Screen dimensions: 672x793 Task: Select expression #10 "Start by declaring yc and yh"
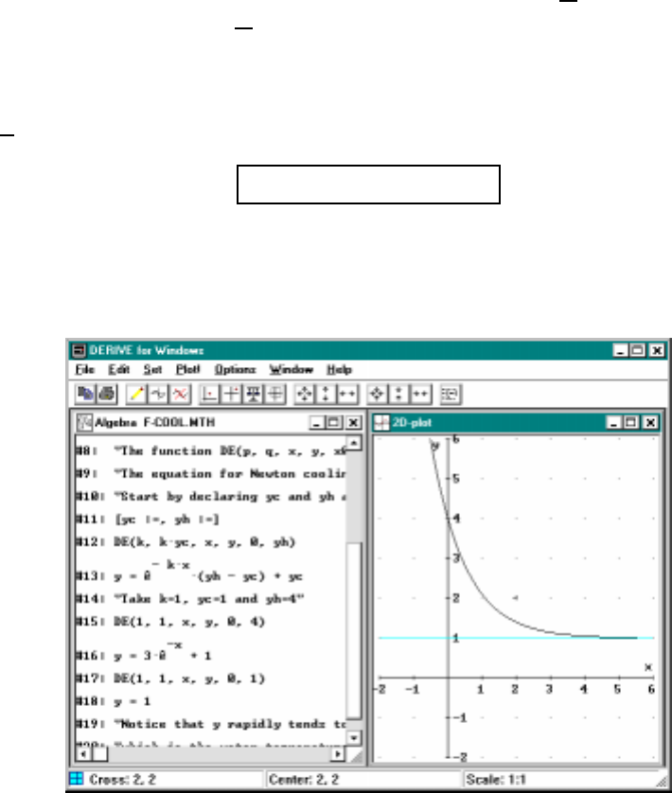211,497
